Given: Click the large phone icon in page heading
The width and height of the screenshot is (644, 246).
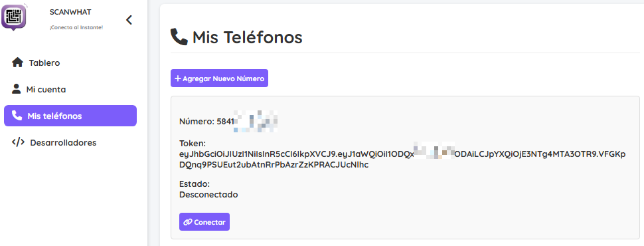Looking at the screenshot, I should point(179,37).
